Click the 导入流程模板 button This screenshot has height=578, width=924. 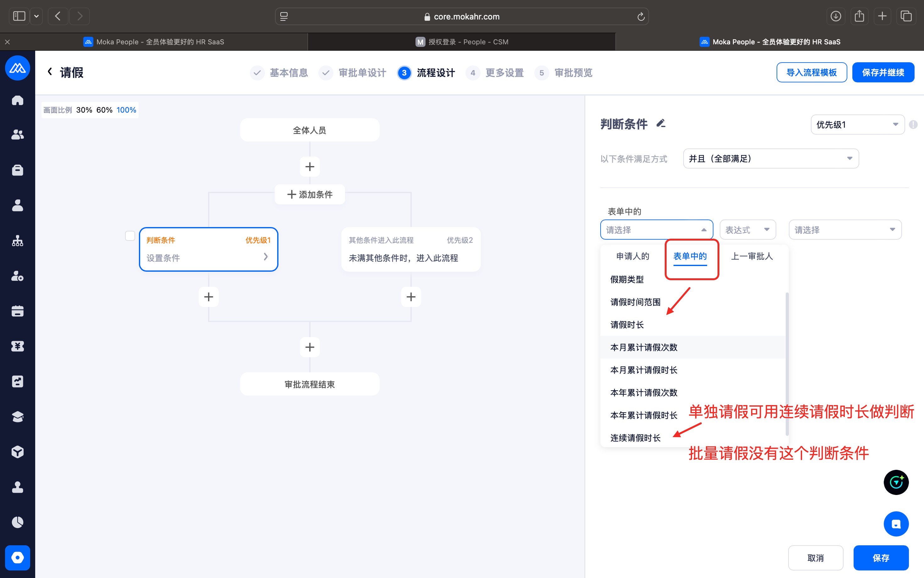[811, 73]
